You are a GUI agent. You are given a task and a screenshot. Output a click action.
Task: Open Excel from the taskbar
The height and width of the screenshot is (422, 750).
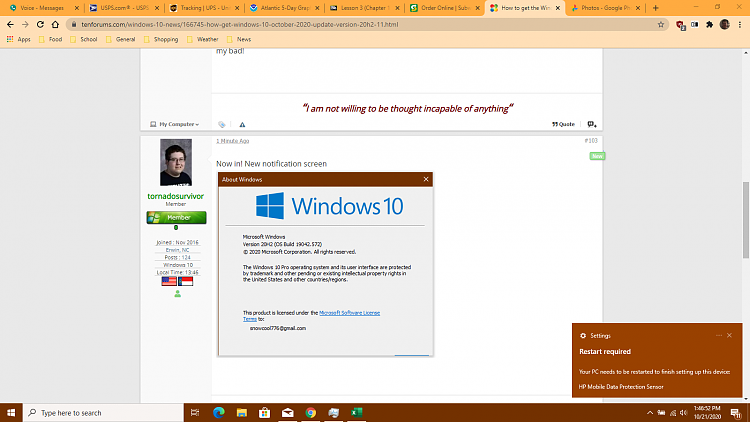tap(356, 412)
